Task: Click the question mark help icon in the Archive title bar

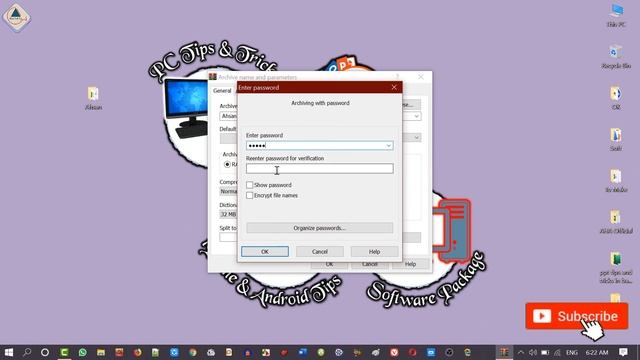Action: [x=397, y=77]
